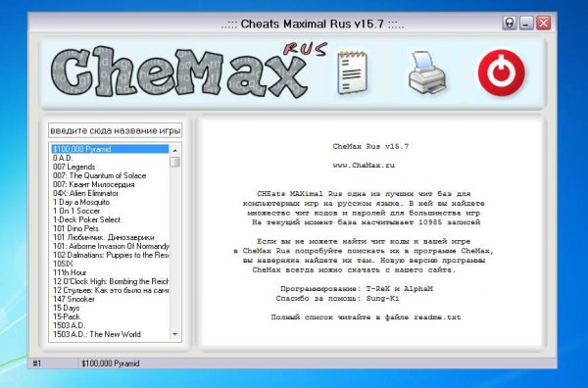
Task: Minimize the Cheats Maximal Rus window
Action: (x=526, y=24)
